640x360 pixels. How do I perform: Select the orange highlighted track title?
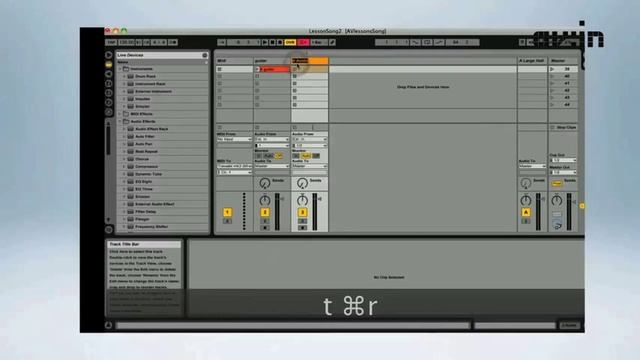tap(310, 60)
